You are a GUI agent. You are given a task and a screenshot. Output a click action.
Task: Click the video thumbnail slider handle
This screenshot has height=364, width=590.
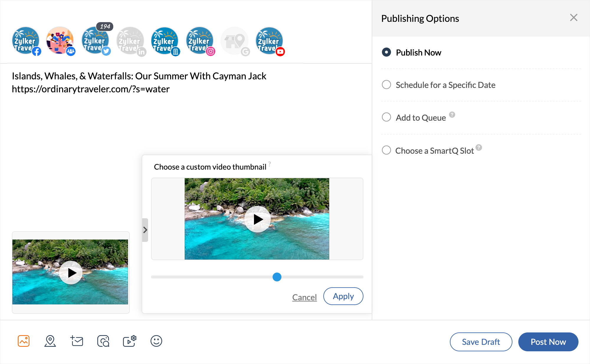(277, 277)
